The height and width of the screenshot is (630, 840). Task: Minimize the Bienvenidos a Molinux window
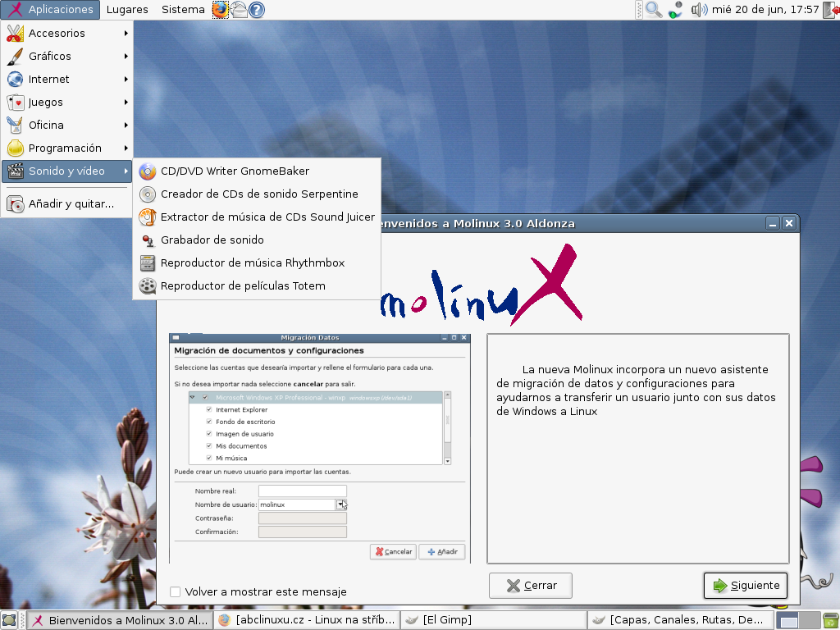pyautogui.click(x=773, y=224)
